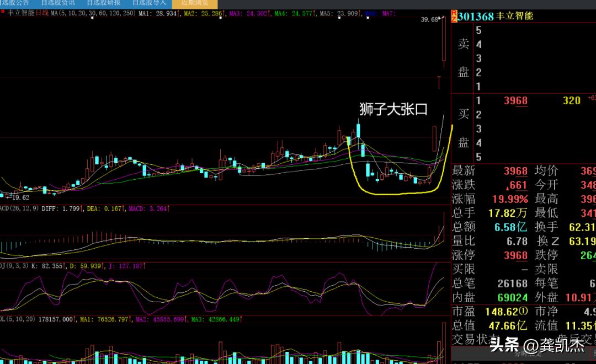Click the 19.62 low price marker
Image resolution: width=596 pixels, height=364 pixels.
(20, 197)
